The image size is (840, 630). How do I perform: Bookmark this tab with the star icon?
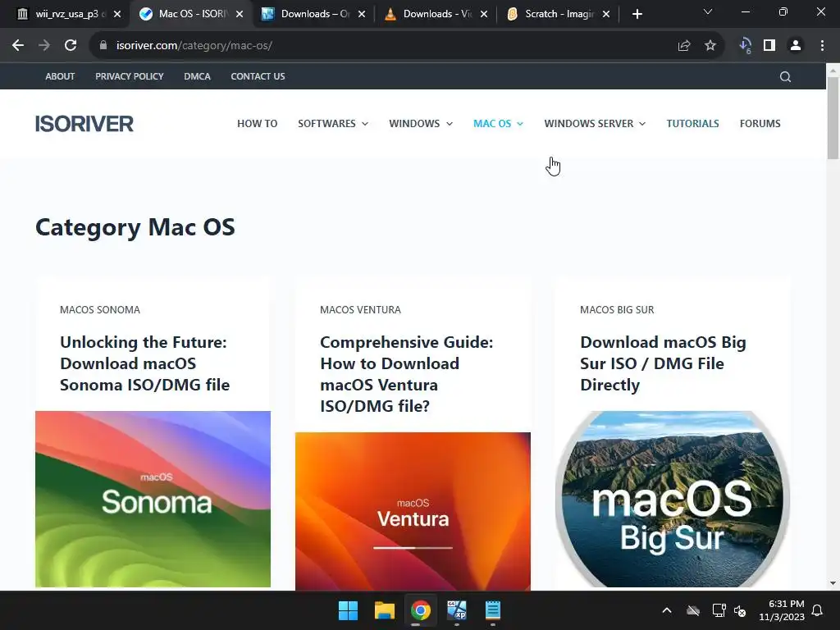710,46
